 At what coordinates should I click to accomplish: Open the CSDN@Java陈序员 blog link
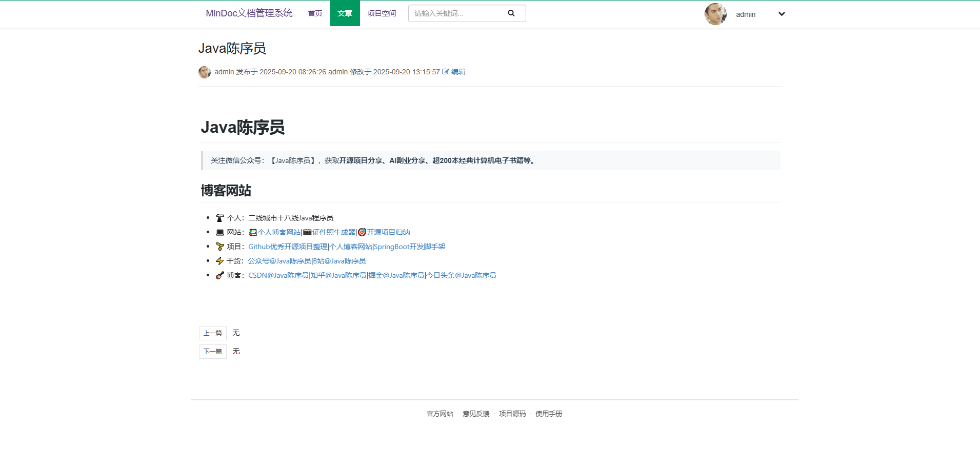278,275
